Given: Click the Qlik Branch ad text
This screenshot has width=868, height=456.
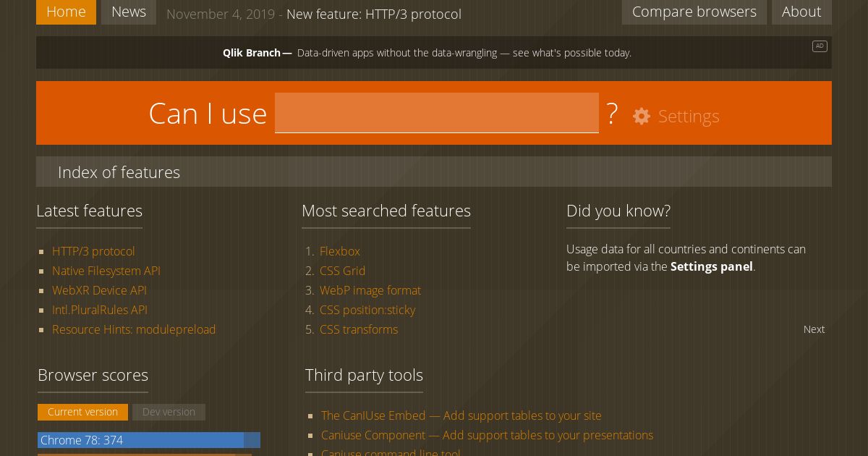Looking at the screenshot, I should coord(427,53).
